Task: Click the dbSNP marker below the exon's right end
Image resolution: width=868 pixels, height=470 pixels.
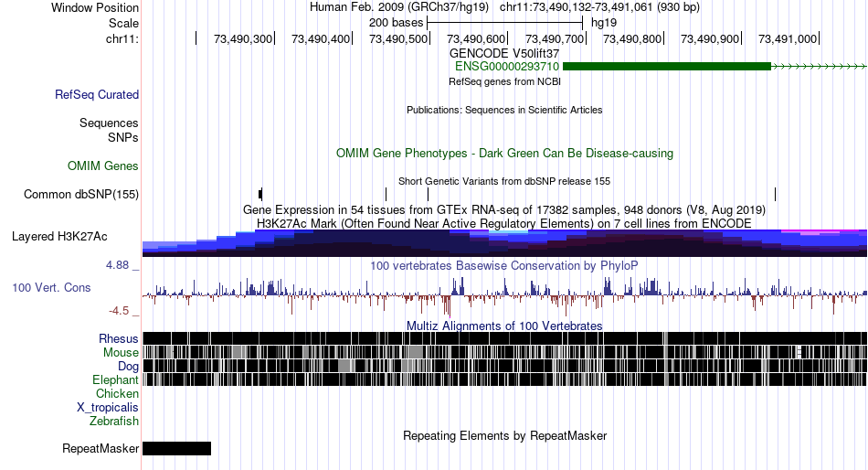Action: click(775, 194)
